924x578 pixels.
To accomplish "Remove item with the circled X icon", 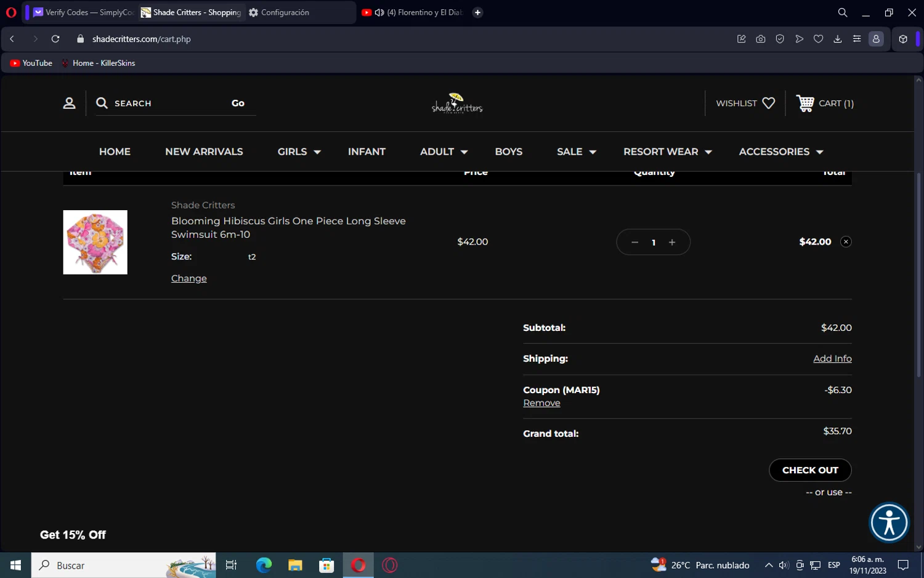I will pos(846,242).
